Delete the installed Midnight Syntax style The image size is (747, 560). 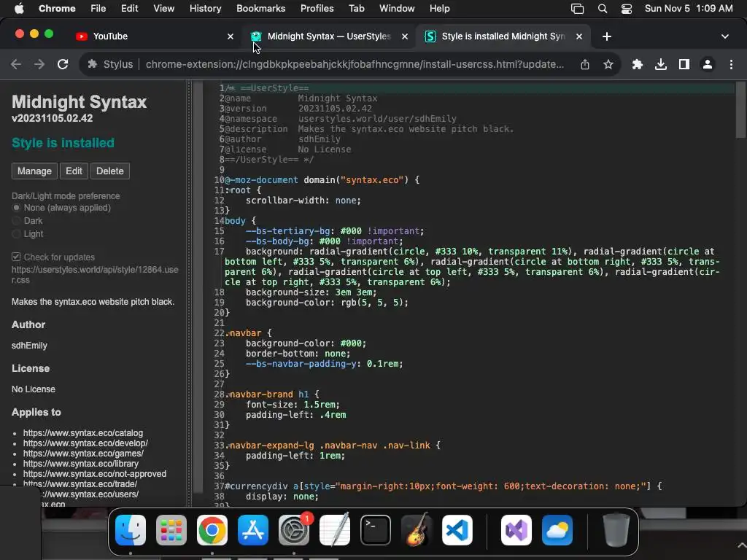tap(109, 171)
